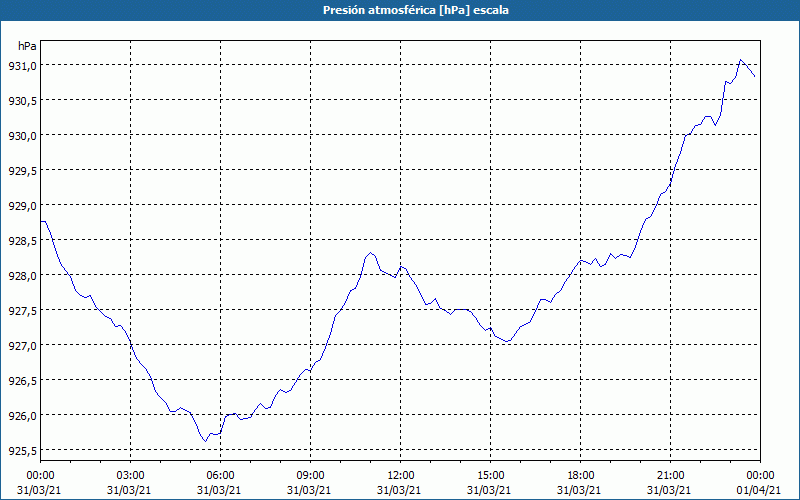This screenshot has width=800, height=500.
Task: Click the 926,0 y-axis label
Action: pos(22,415)
